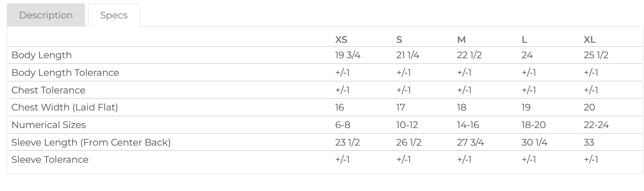Click the 27 3/4 sleeve length value

(x=471, y=142)
